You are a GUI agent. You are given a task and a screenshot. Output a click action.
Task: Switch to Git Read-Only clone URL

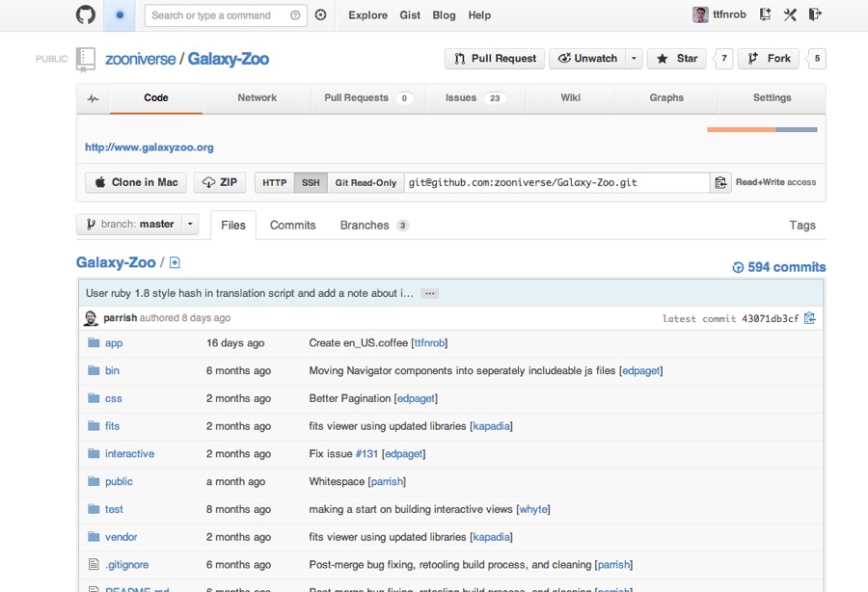[x=366, y=182]
